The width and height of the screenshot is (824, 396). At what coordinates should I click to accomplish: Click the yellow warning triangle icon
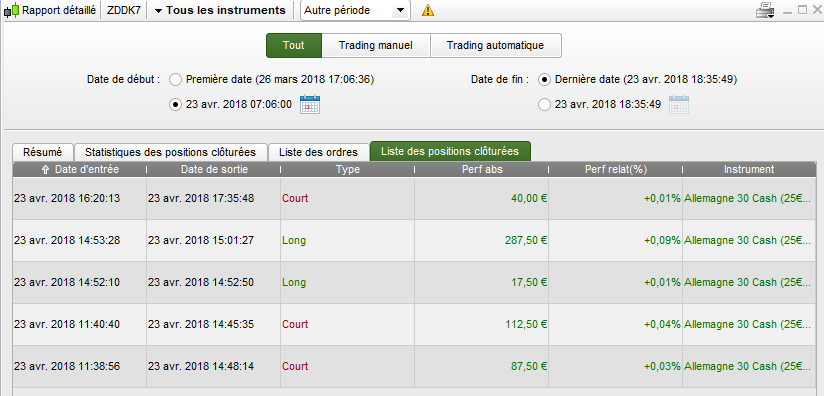coord(428,10)
